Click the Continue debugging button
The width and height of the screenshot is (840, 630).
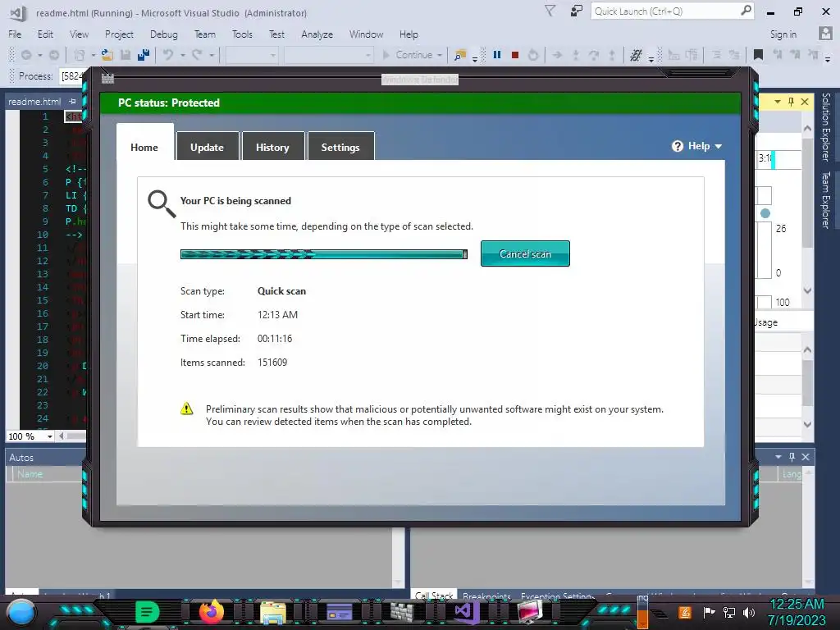pos(407,55)
